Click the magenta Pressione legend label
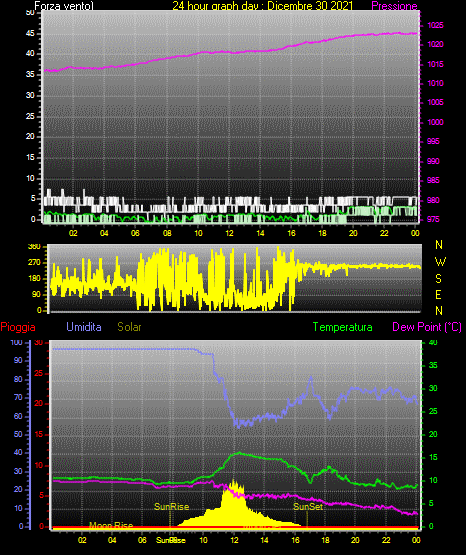Image resolution: width=466 pixels, height=555 pixels. 394,6
